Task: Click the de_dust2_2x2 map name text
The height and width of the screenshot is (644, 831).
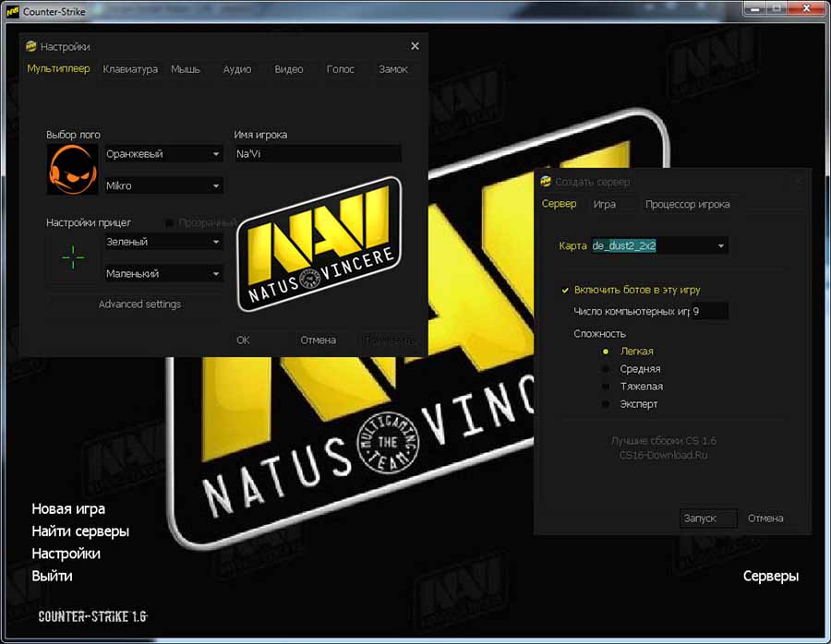Action: pos(624,245)
